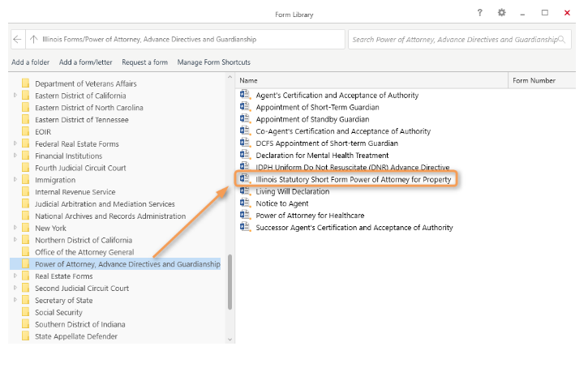Viewport: 588px width, 372px height.
Task: Open Manage Form Shortcuts
Action: click(x=214, y=62)
